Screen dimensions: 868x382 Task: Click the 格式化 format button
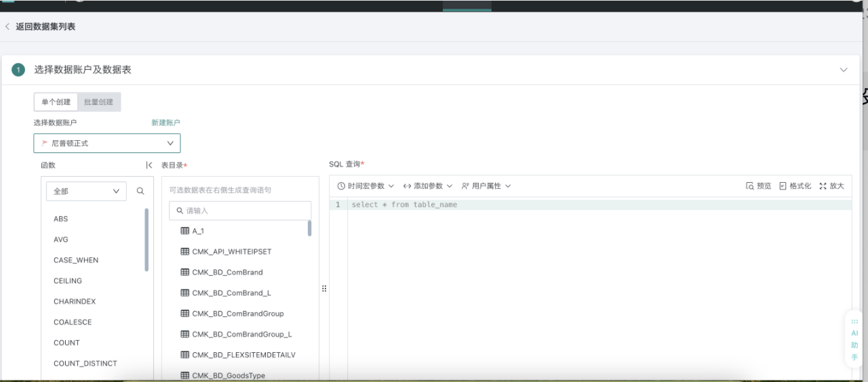795,186
